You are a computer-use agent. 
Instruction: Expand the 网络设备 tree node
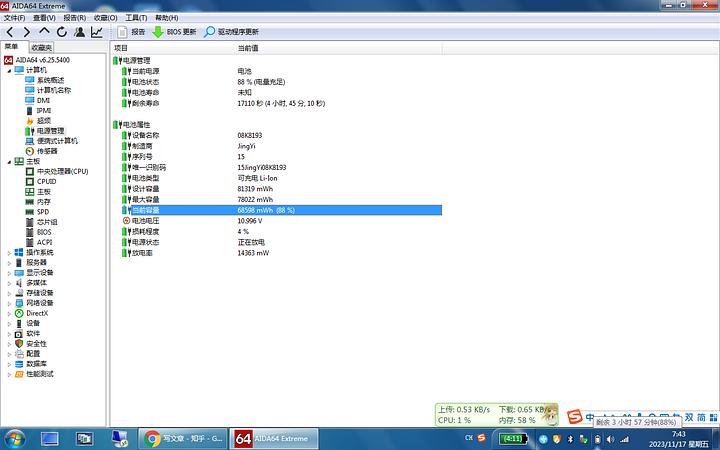click(9, 303)
